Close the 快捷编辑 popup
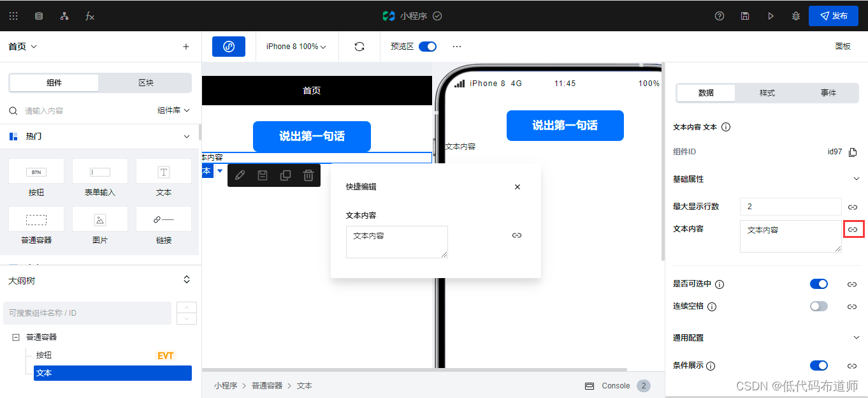The image size is (868, 398). point(517,187)
